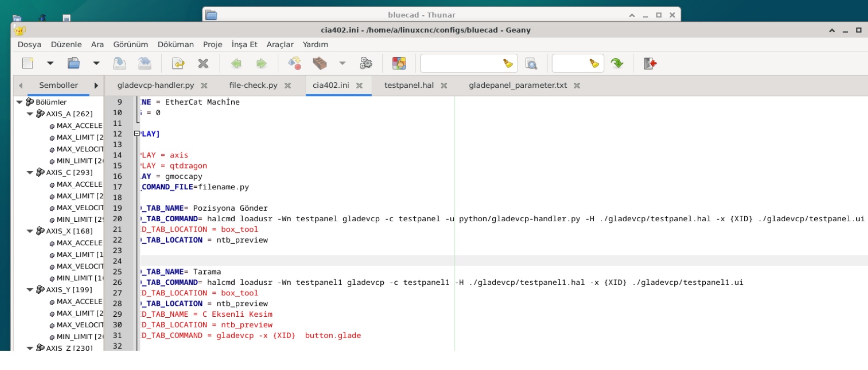Jump to line with green arrow icon

pos(617,63)
